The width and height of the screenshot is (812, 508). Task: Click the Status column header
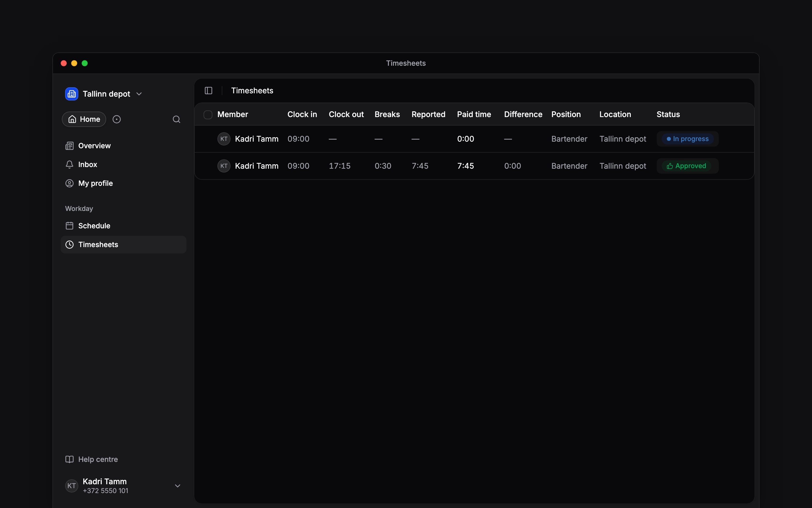(x=668, y=115)
